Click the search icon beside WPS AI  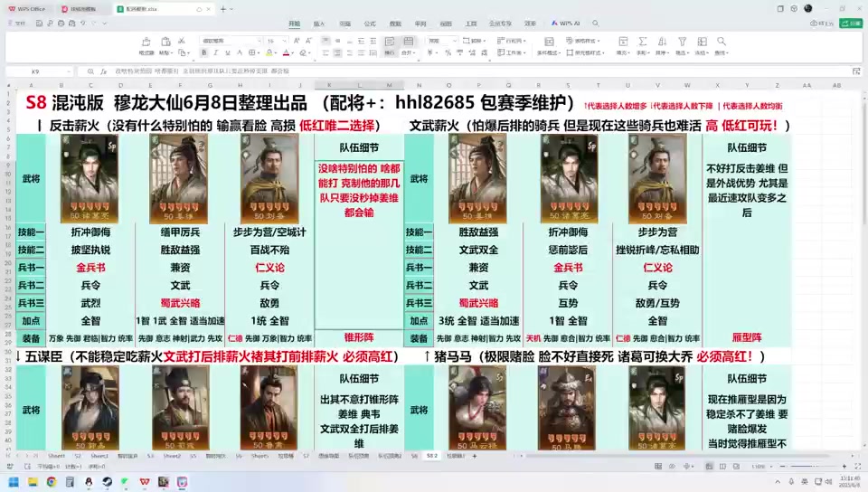pos(596,24)
